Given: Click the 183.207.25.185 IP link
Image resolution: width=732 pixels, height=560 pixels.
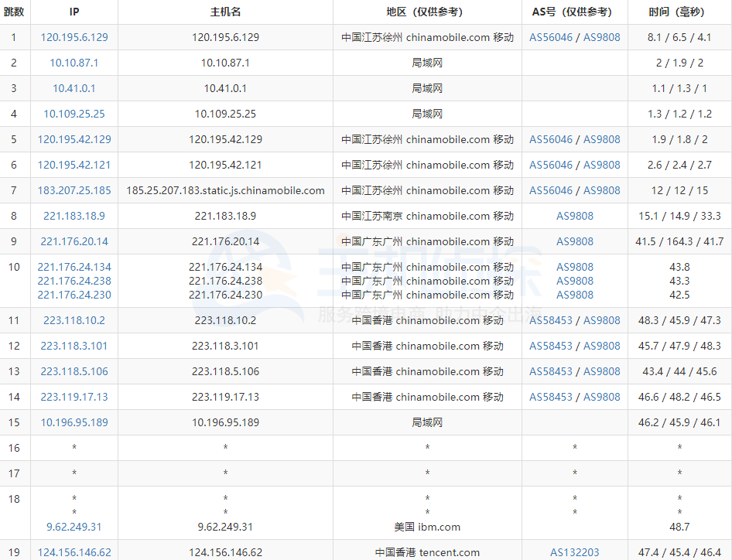Looking at the screenshot, I should (x=74, y=190).
